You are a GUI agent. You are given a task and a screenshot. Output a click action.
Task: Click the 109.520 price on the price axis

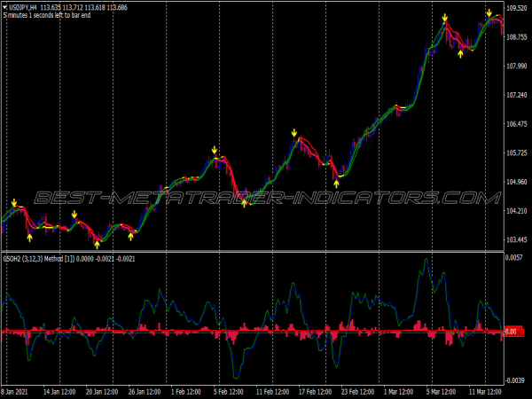[x=515, y=8]
